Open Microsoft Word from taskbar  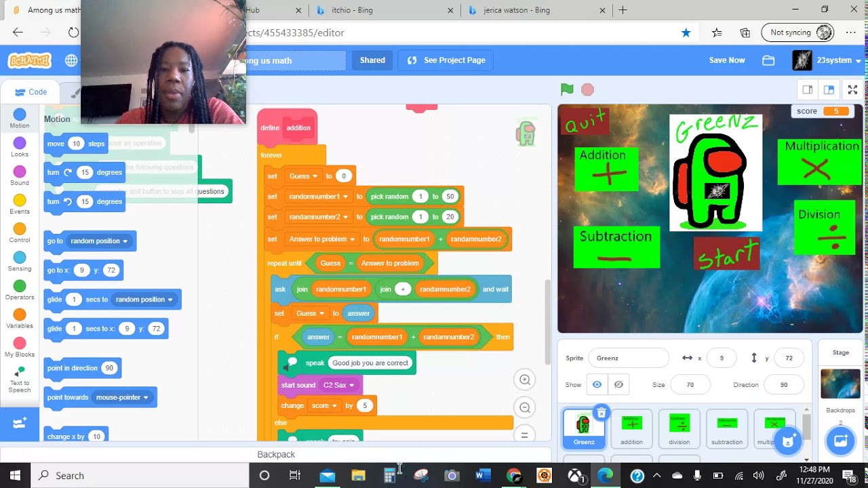[x=483, y=475]
